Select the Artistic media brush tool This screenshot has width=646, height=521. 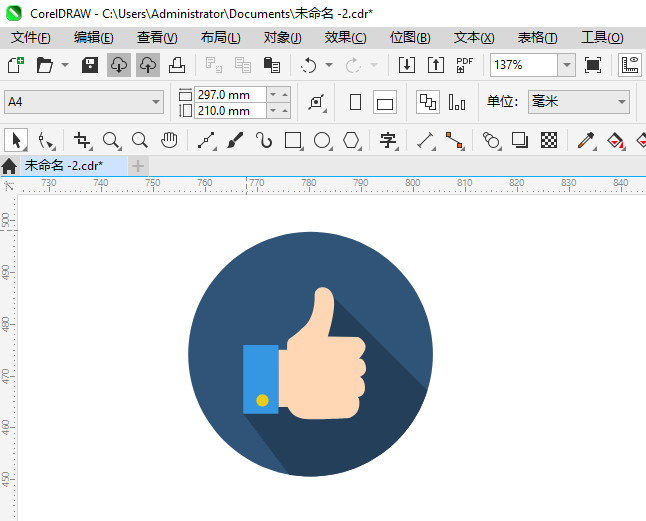[x=235, y=140]
